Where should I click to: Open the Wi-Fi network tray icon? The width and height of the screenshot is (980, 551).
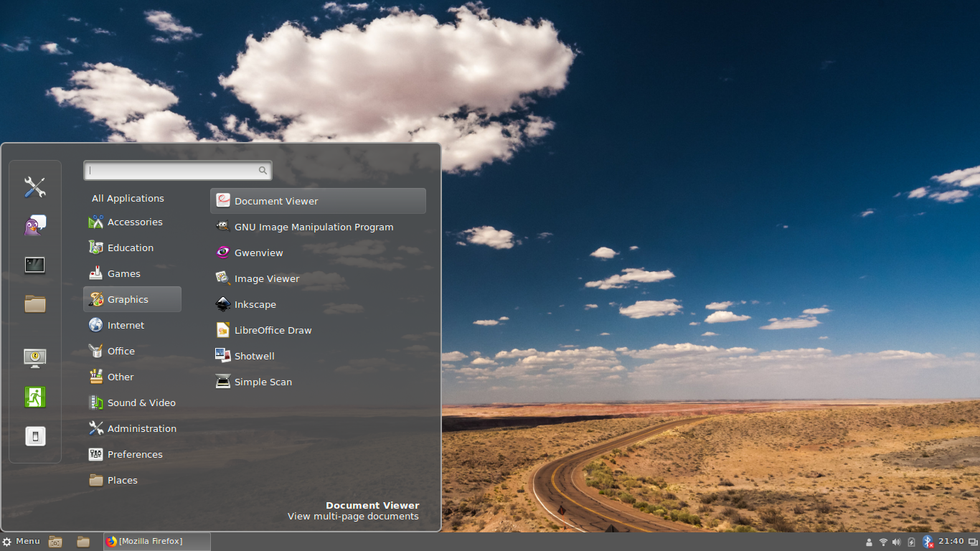pos(882,541)
